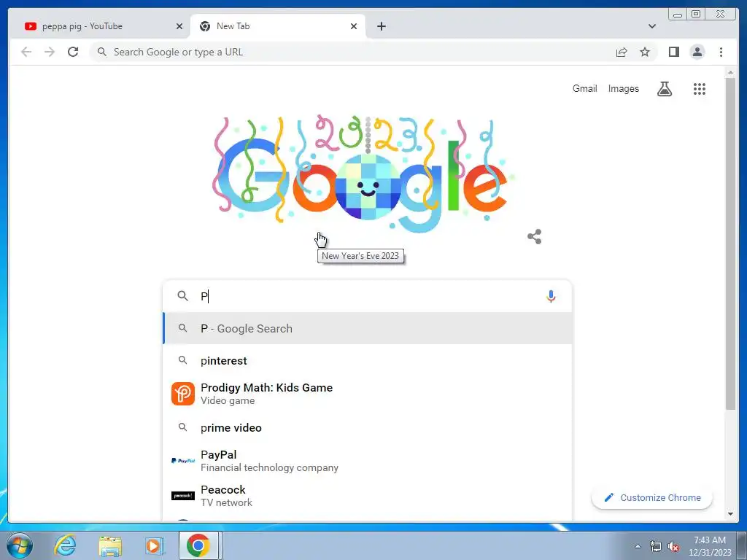Show hidden system tray icons
Image resolution: width=747 pixels, height=560 pixels.
tap(638, 547)
